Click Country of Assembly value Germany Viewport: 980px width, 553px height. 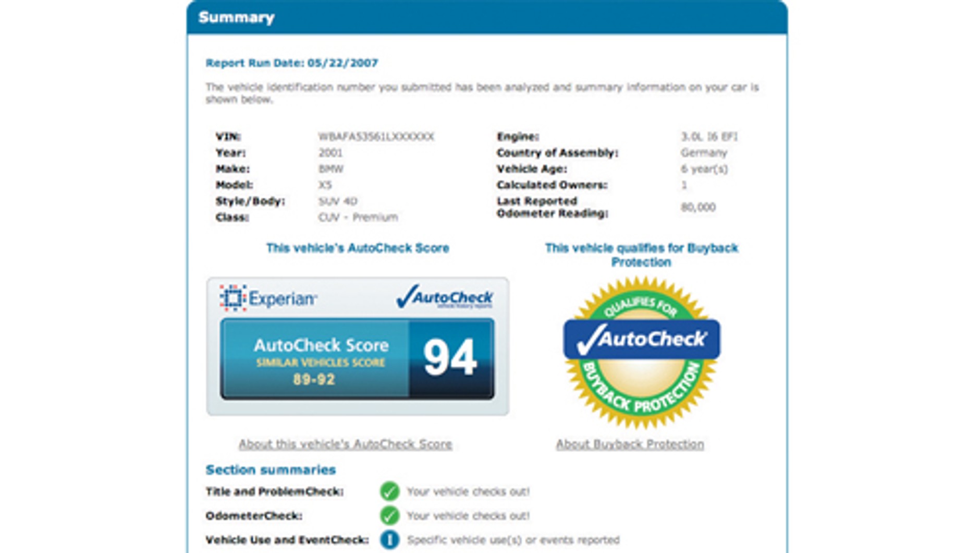point(704,153)
